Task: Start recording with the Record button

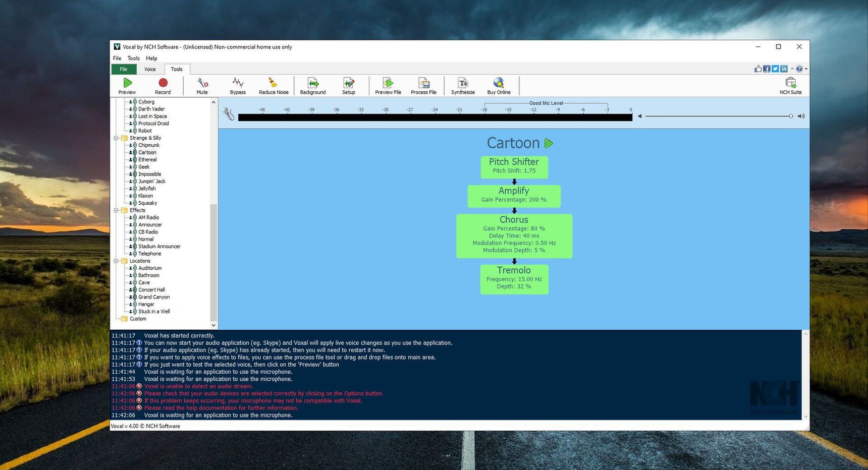Action: (162, 86)
